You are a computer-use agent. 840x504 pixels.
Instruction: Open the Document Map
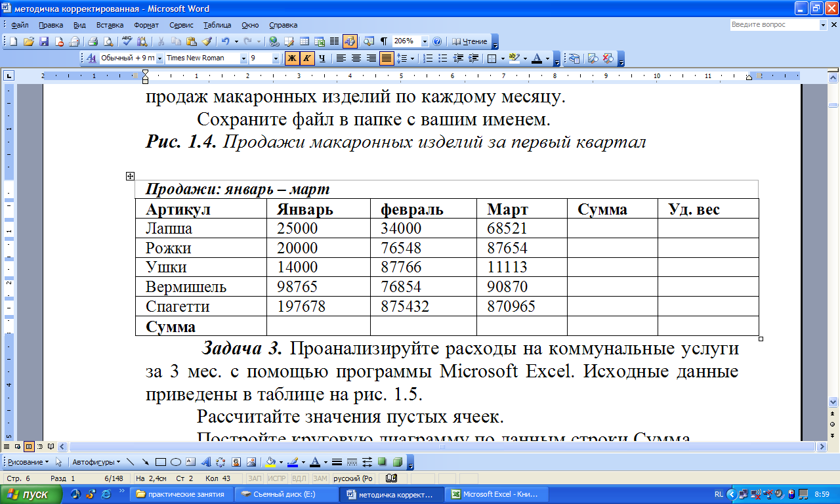pos(369,41)
